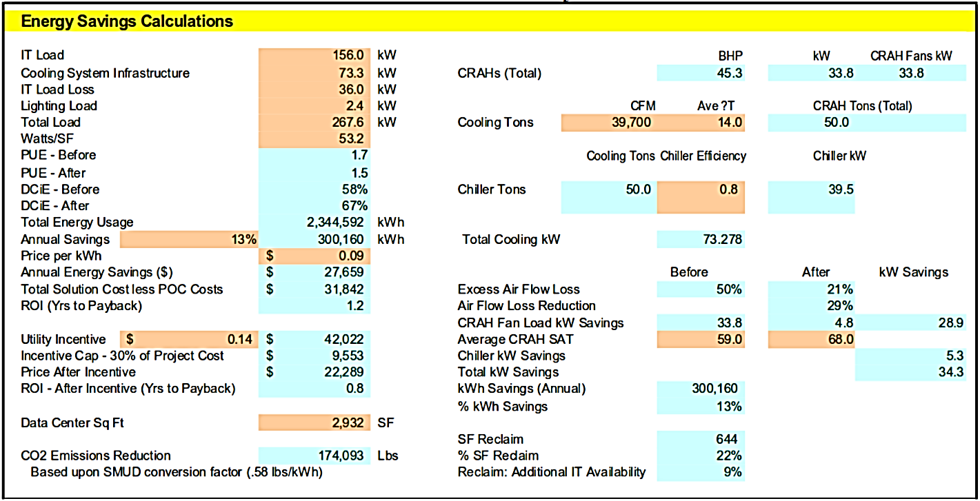
Task: Click the CRAHs Total BHP value 45.3
Action: (x=701, y=73)
